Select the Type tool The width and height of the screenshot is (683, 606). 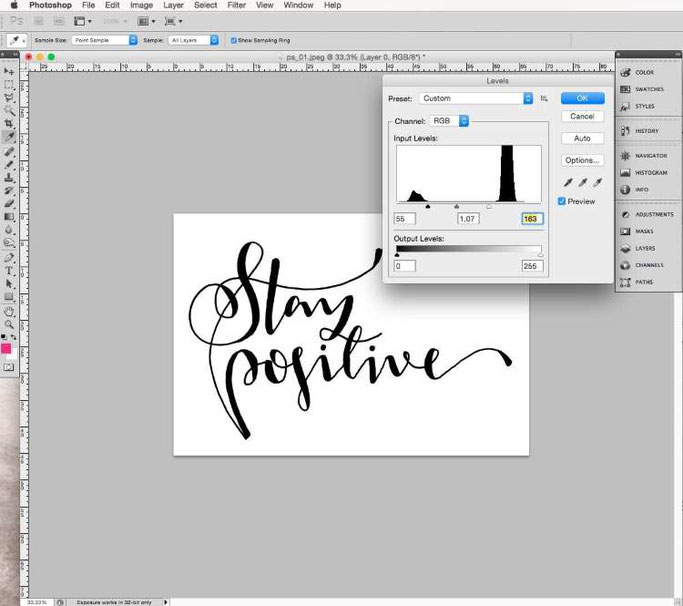[x=9, y=271]
